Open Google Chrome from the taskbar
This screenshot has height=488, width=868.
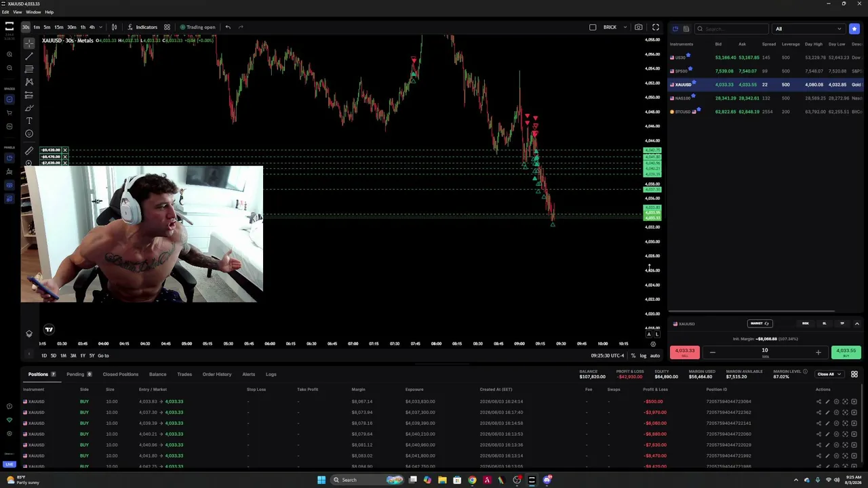[472, 480]
